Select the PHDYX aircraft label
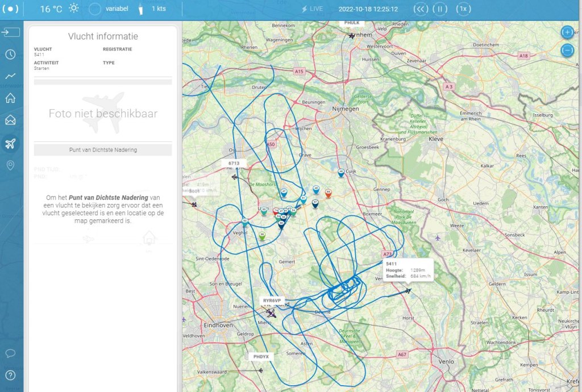 [261, 357]
